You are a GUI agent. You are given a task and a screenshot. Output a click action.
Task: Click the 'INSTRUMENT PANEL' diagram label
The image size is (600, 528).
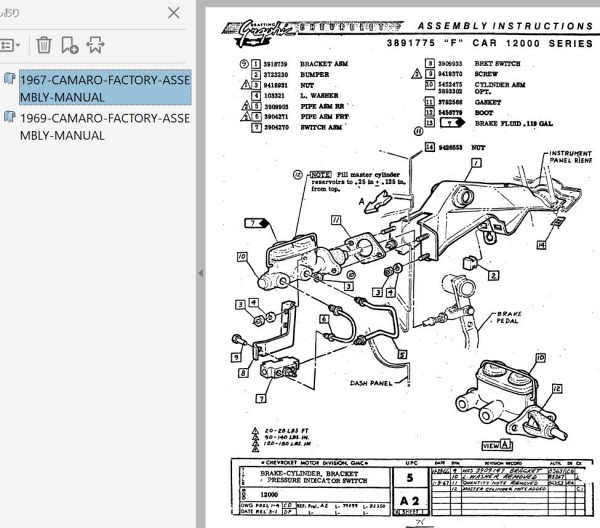point(571,157)
